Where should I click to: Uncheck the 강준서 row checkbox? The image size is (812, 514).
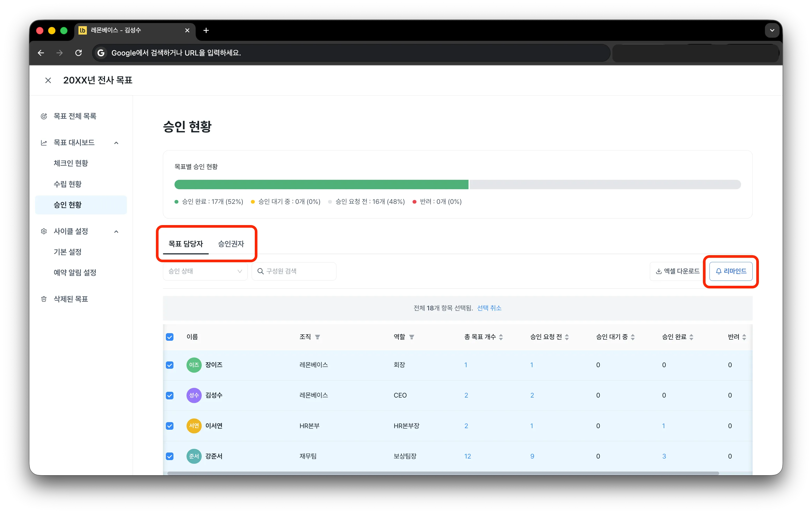click(x=170, y=456)
